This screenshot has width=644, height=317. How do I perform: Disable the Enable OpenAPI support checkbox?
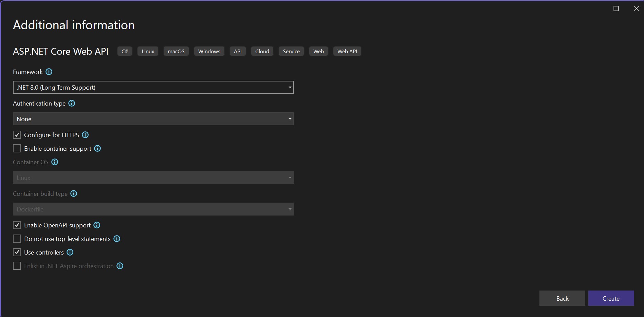coord(17,225)
